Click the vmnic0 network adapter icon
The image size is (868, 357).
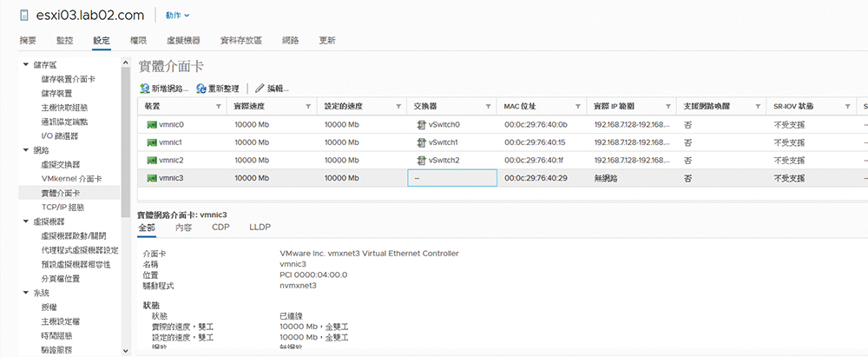152,125
